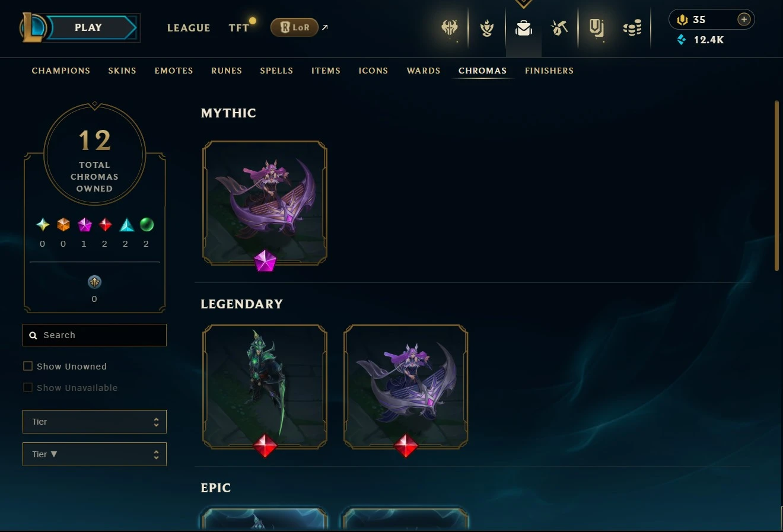
Task: Toggle the Show Unavailable checkbox
Action: coord(28,387)
